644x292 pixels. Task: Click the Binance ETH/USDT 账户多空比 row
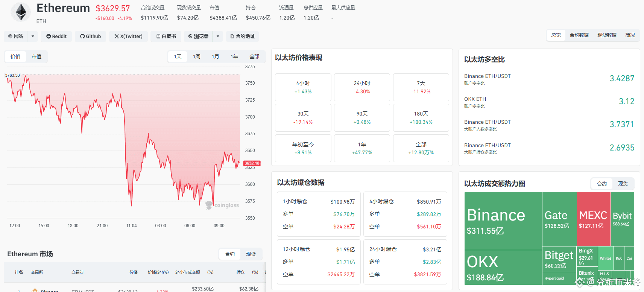coord(549,79)
